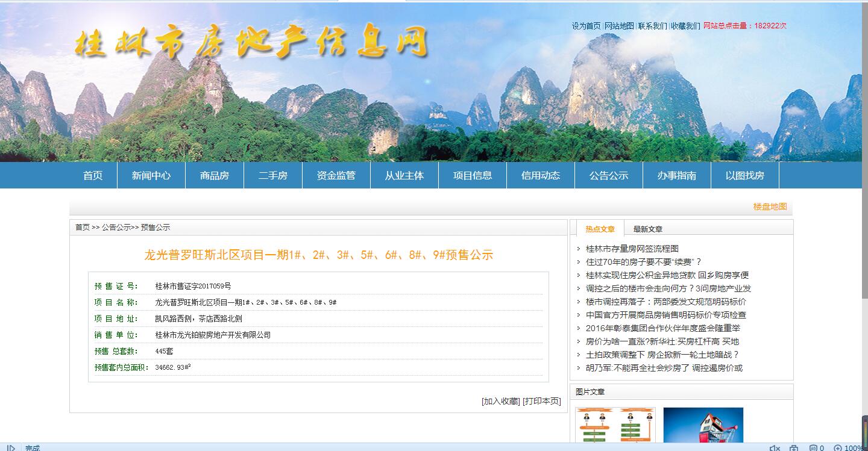868x451 pixels.
Task: Click the 完成 status text
Action: [32, 448]
